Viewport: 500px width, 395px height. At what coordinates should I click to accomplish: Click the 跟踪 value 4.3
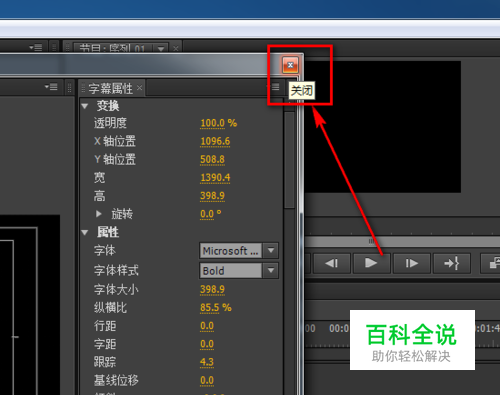point(207,362)
